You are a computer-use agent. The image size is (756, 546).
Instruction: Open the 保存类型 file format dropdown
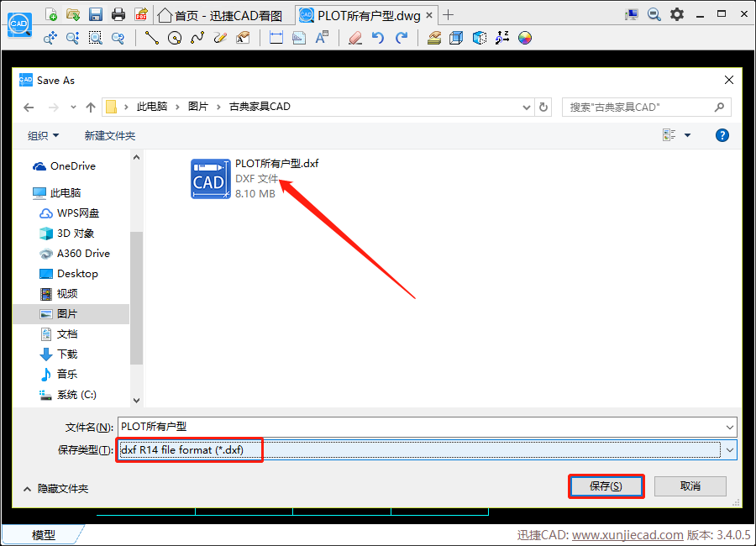coord(729,450)
